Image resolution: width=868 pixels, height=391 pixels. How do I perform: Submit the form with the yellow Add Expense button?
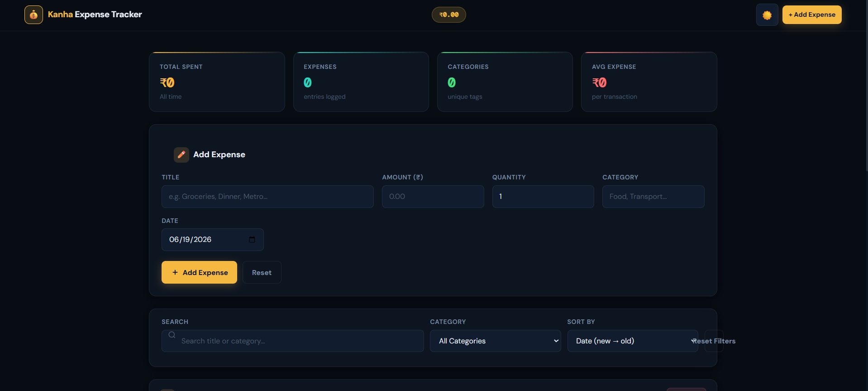(199, 272)
